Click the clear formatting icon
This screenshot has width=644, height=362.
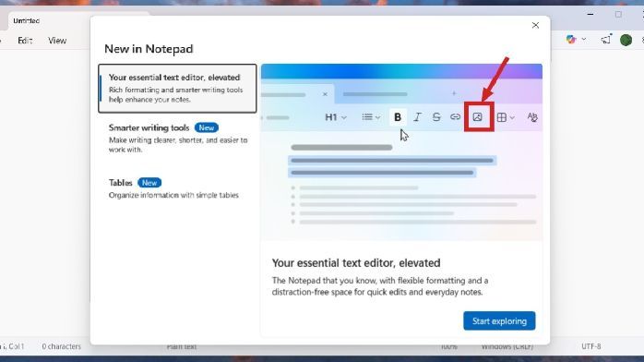pyautogui.click(x=532, y=117)
